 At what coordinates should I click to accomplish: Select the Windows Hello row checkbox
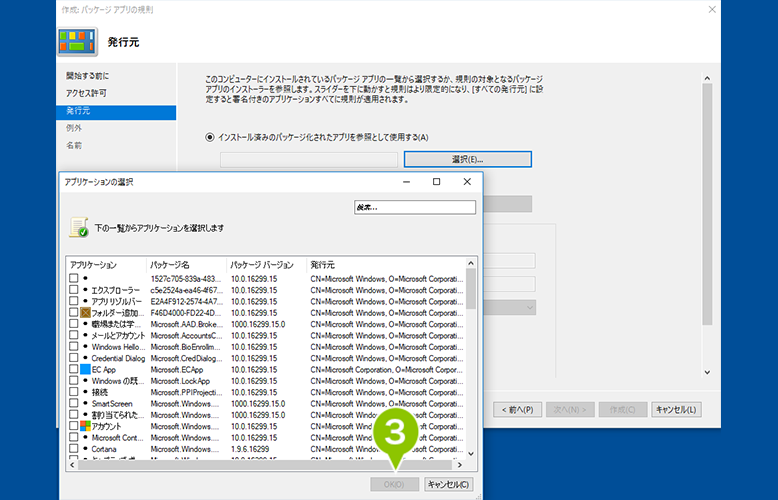[x=73, y=347]
